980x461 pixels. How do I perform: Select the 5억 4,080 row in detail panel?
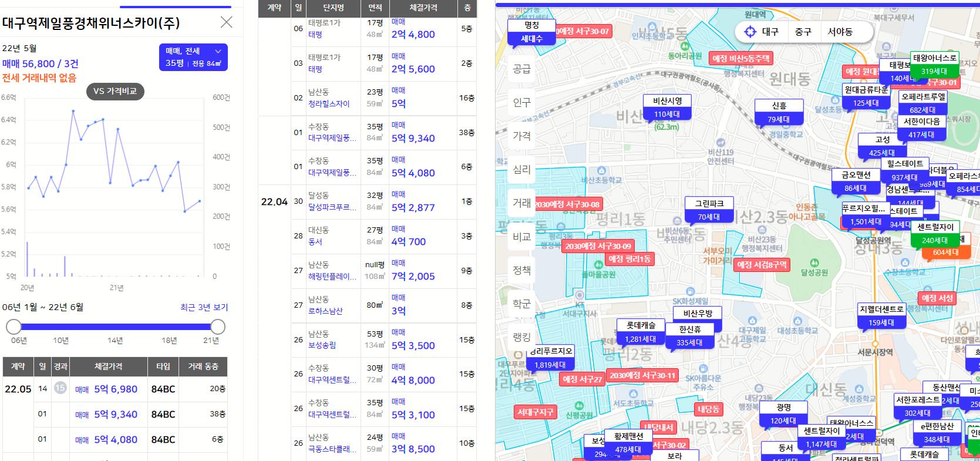pos(115,439)
